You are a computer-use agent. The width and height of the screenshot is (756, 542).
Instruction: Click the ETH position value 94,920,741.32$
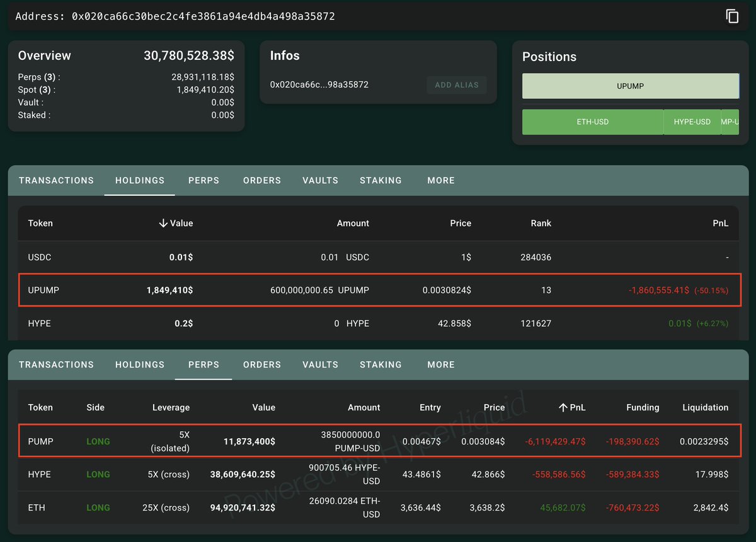tap(243, 507)
